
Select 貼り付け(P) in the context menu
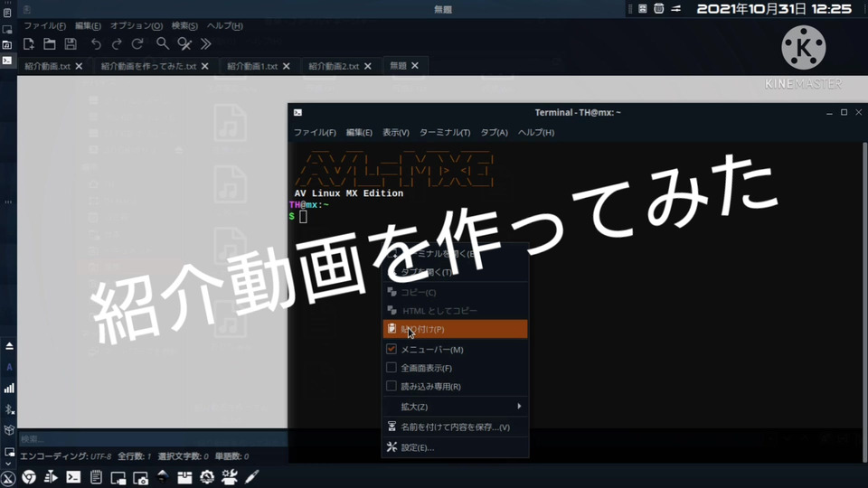[x=455, y=329]
